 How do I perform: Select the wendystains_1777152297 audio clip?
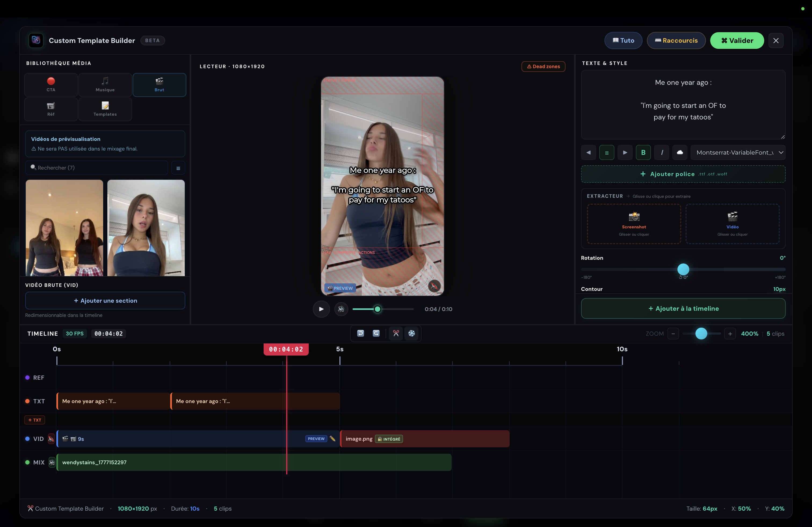click(254, 463)
